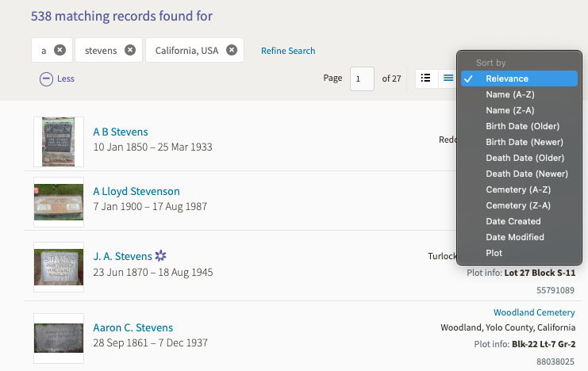Click dates '10 Jan 1850 – 25 Mar 1933'

click(152, 147)
